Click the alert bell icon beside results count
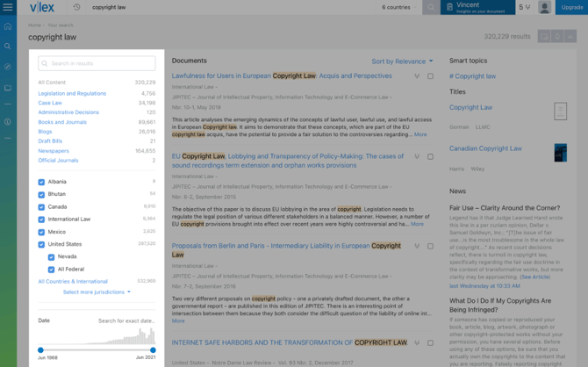This screenshot has height=367, width=588. 557,36
